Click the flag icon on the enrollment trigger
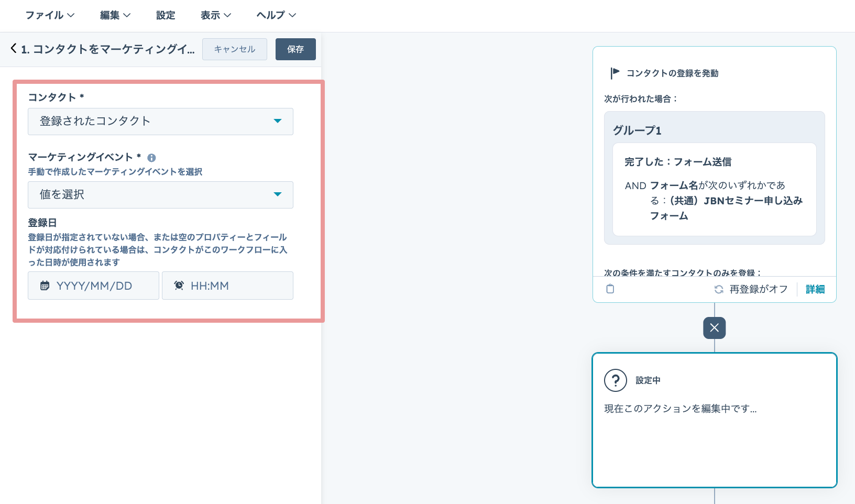The image size is (855, 504). point(615,73)
